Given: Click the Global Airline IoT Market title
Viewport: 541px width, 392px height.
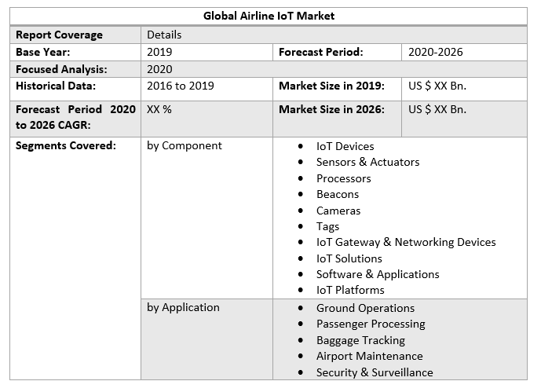Looking at the screenshot, I should (x=269, y=16).
